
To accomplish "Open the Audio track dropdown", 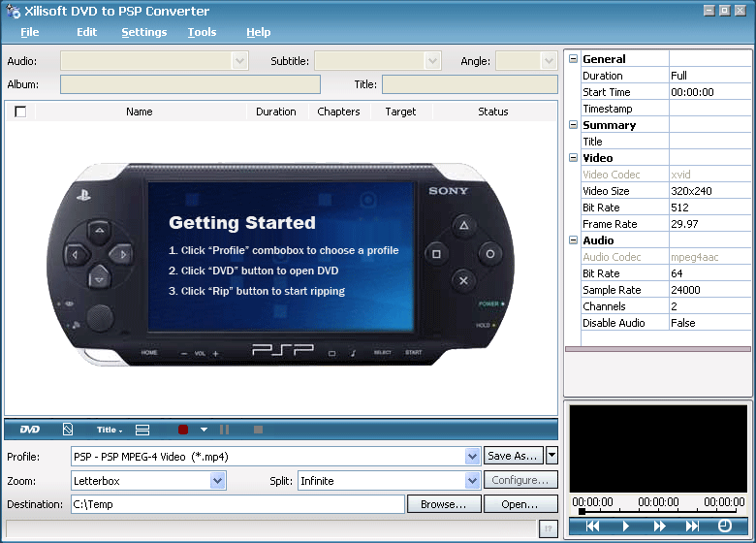I will [x=239, y=61].
